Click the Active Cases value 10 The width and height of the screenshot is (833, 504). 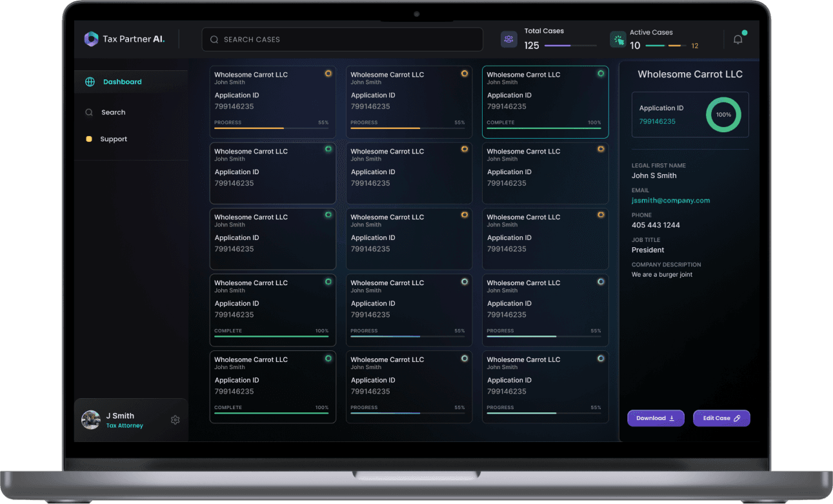coord(635,46)
